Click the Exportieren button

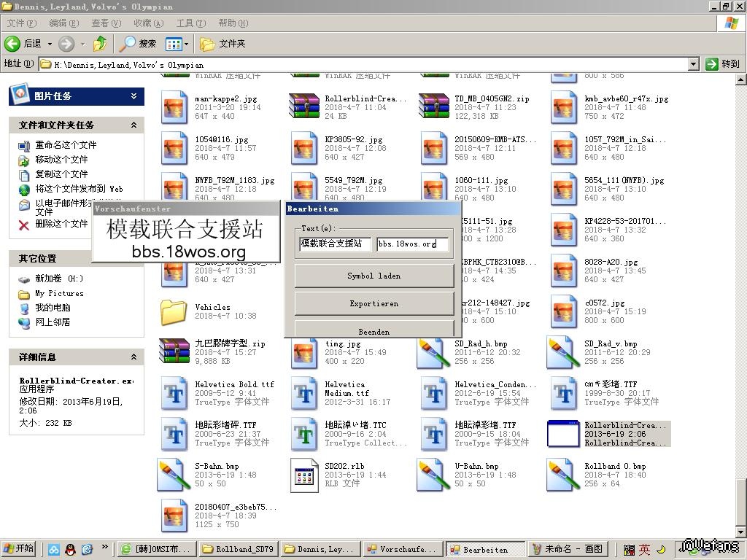point(373,303)
